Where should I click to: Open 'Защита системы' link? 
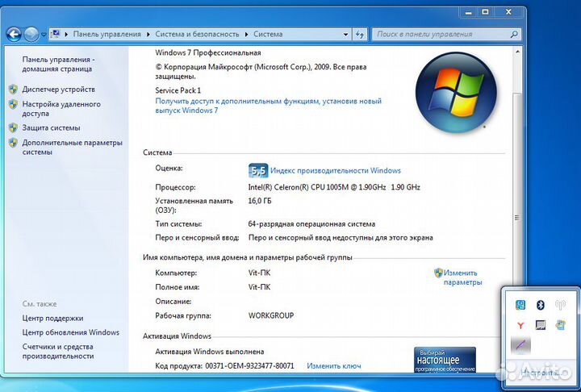pyautogui.click(x=51, y=127)
